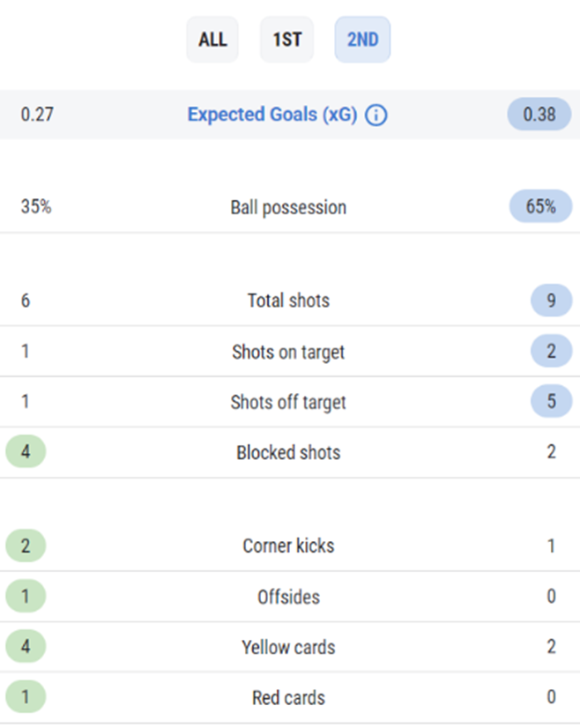Image resolution: width=580 pixels, height=728 pixels.
Task: Open the Expected Goals info icon
Action: coord(376,115)
